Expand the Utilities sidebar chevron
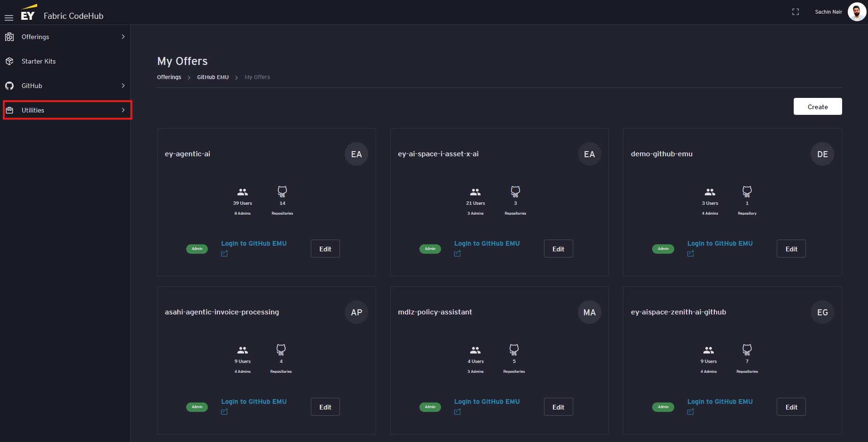Viewport: 868px width, 442px height. pyautogui.click(x=123, y=110)
